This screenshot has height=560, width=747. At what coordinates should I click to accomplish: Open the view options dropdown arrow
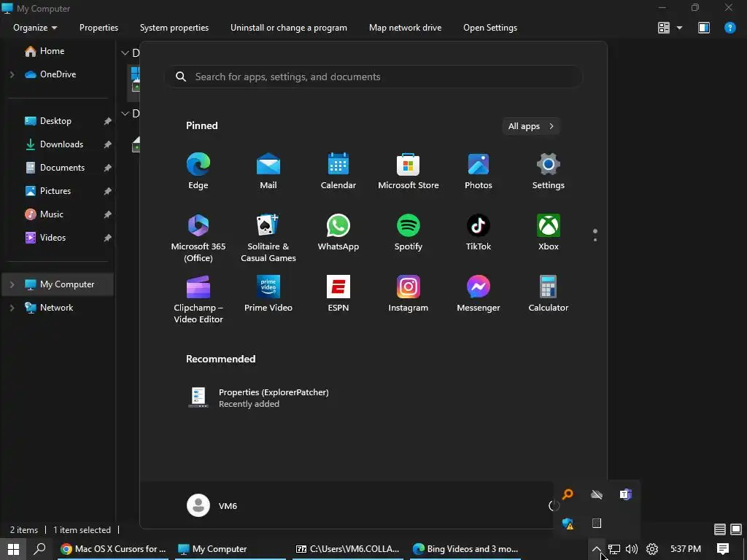(679, 28)
